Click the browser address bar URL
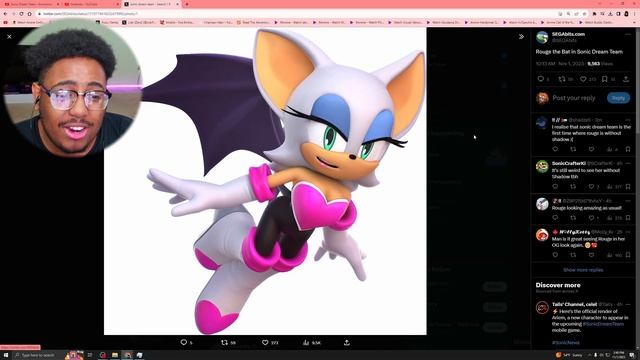Image resolution: width=640 pixels, height=360 pixels. click(x=91, y=13)
